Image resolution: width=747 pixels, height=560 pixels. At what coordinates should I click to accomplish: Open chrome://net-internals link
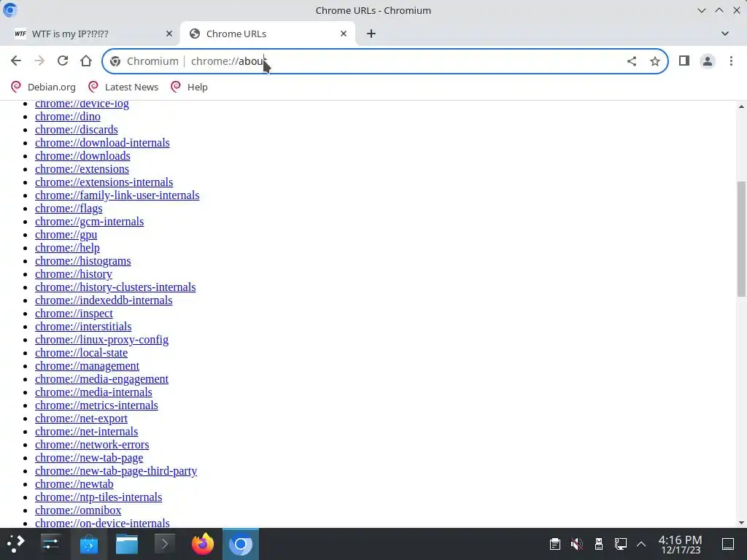pyautogui.click(x=86, y=432)
